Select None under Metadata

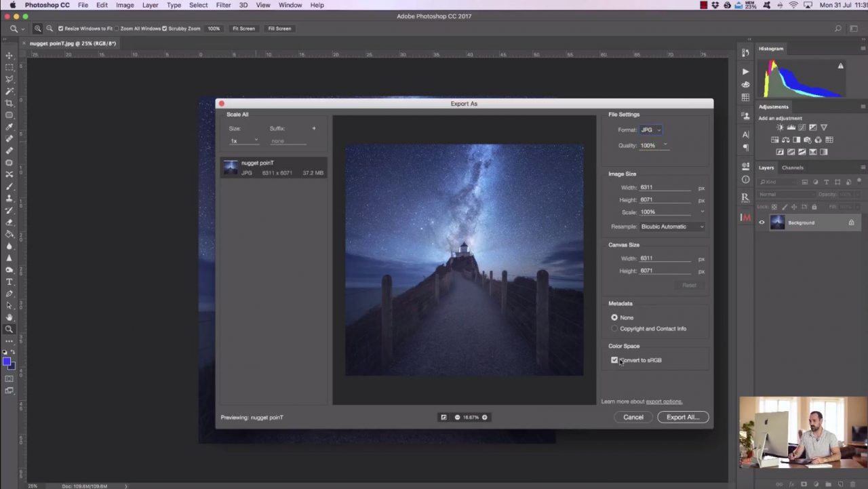[x=614, y=317]
